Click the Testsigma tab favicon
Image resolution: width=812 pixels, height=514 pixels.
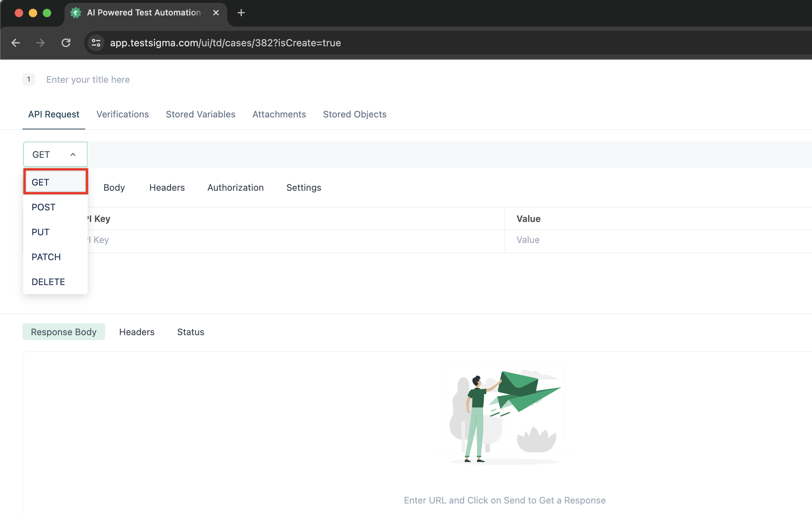[x=76, y=13]
